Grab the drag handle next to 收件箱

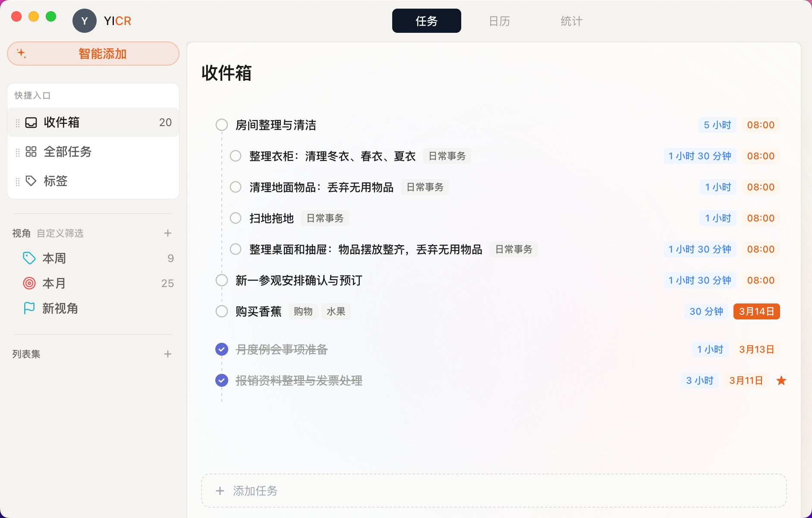pos(17,123)
